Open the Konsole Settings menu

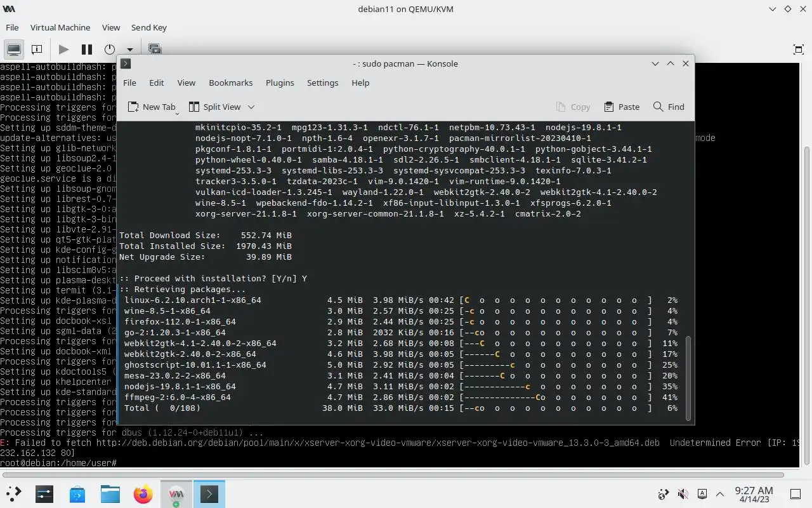(323, 83)
